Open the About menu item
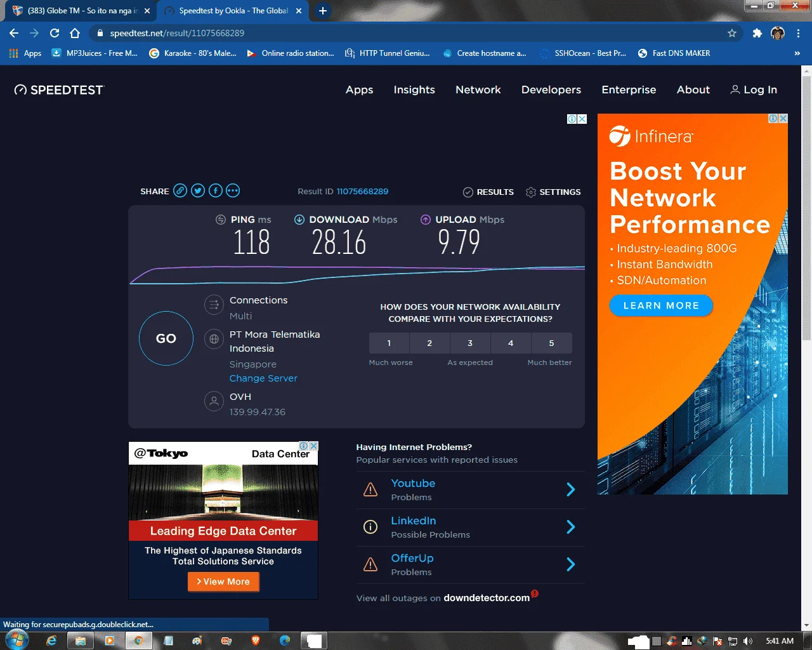 [x=693, y=90]
